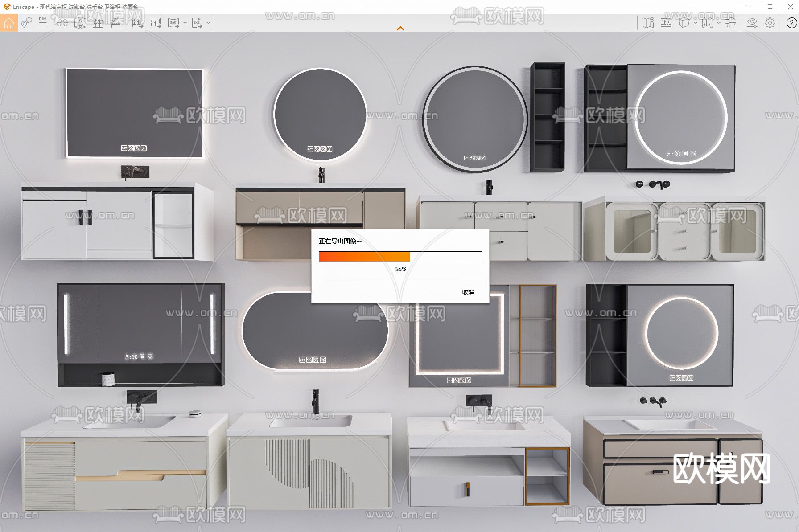Open the view management binoculars tool
Image resolution: width=799 pixels, height=532 pixels.
(x=62, y=23)
